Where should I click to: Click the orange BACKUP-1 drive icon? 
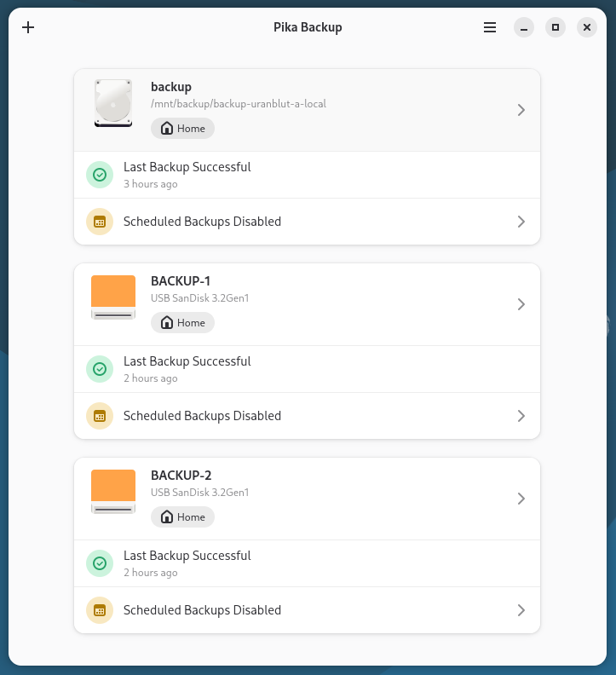click(x=113, y=297)
